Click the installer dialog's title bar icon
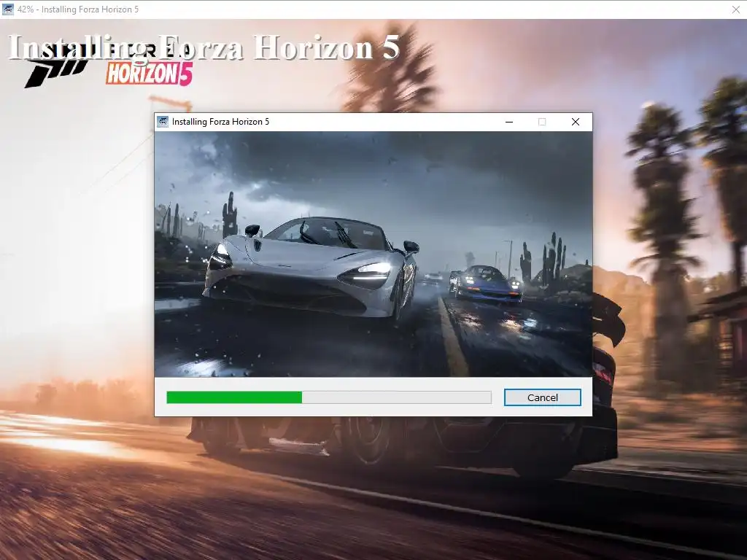The image size is (747, 560). pyautogui.click(x=163, y=122)
